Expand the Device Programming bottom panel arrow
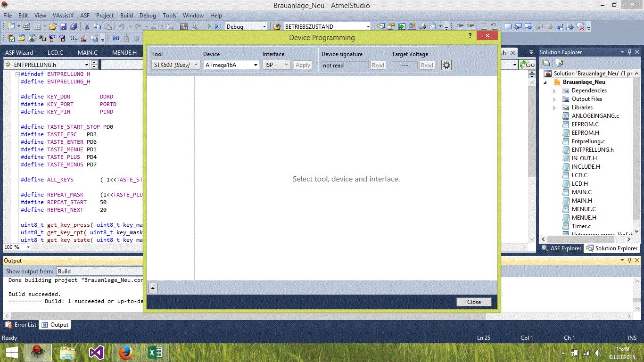 coord(152,288)
